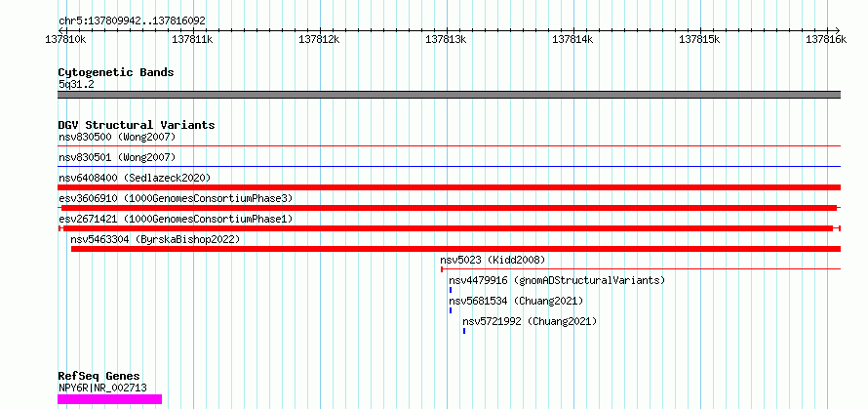Open variant nsv830500 (Wong2007) label
Viewport: 868px width, 409px height.
coord(117,137)
